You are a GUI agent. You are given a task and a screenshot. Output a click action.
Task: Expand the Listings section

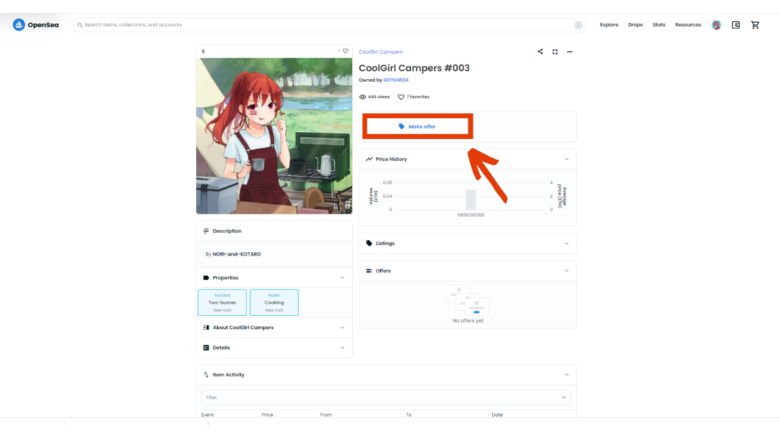point(468,244)
